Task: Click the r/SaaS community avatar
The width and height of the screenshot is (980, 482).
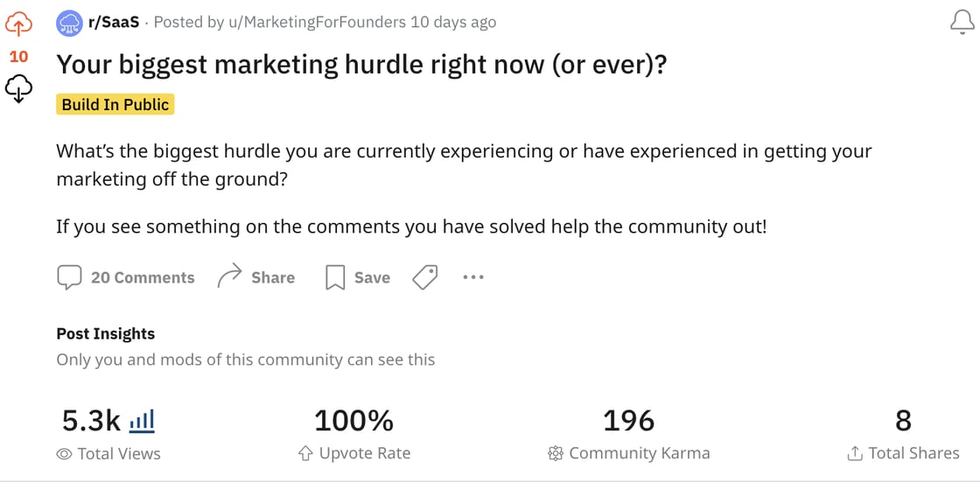Action: (69, 24)
